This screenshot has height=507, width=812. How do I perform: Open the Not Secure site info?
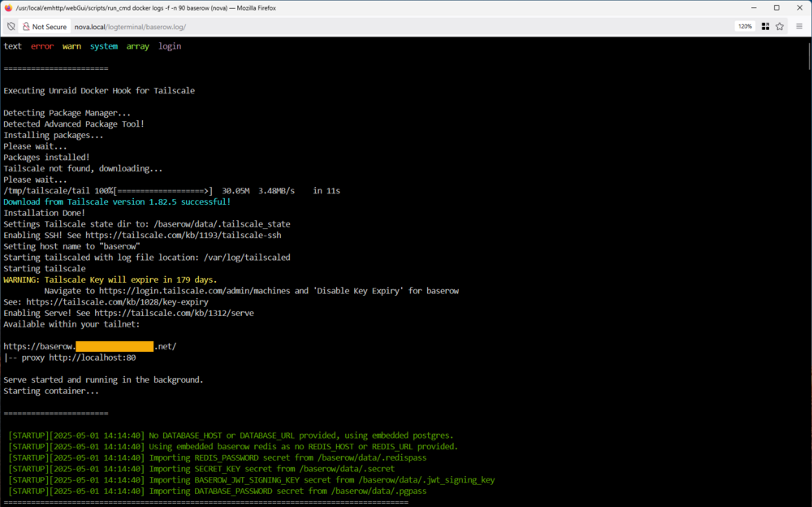pyautogui.click(x=45, y=27)
